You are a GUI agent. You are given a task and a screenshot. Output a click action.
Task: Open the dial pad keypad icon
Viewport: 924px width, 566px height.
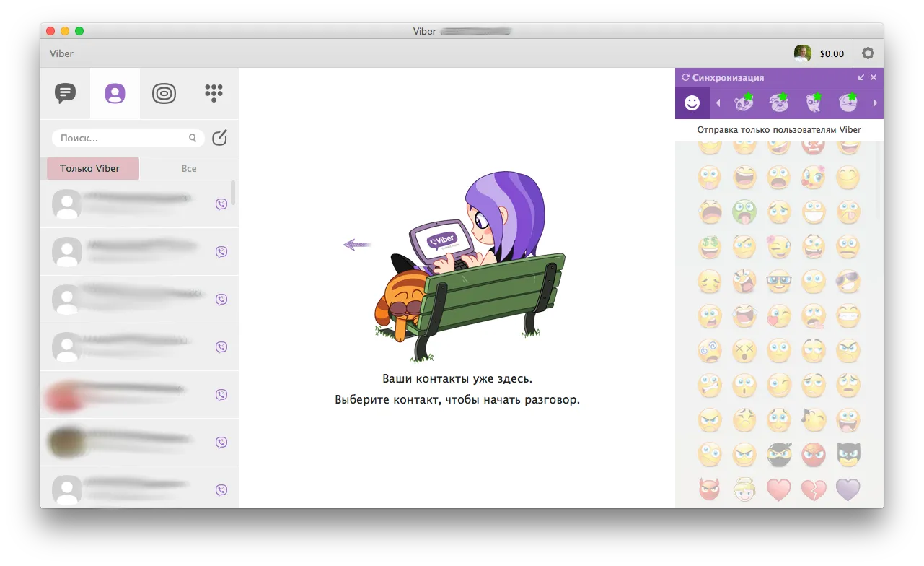pos(214,93)
